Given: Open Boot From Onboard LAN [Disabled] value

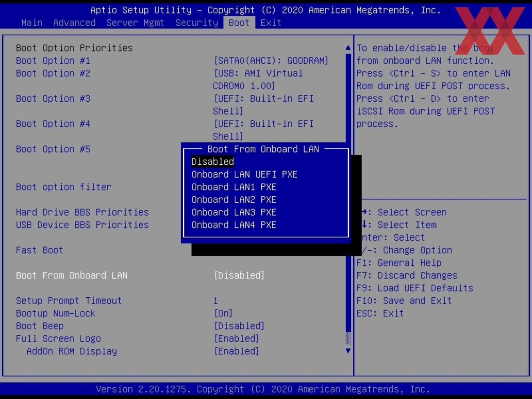Looking at the screenshot, I should pos(239,275).
